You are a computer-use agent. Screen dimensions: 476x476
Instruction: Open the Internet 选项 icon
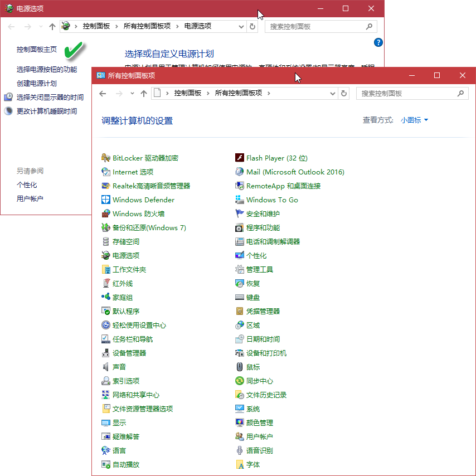pyautogui.click(x=106, y=172)
